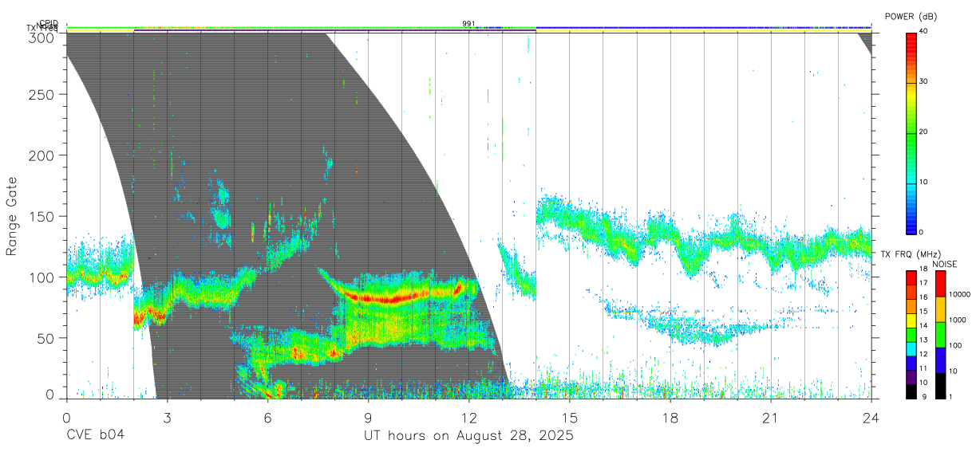
Task: Select the 15 tick on TX FRQ scale
Action: (923, 312)
